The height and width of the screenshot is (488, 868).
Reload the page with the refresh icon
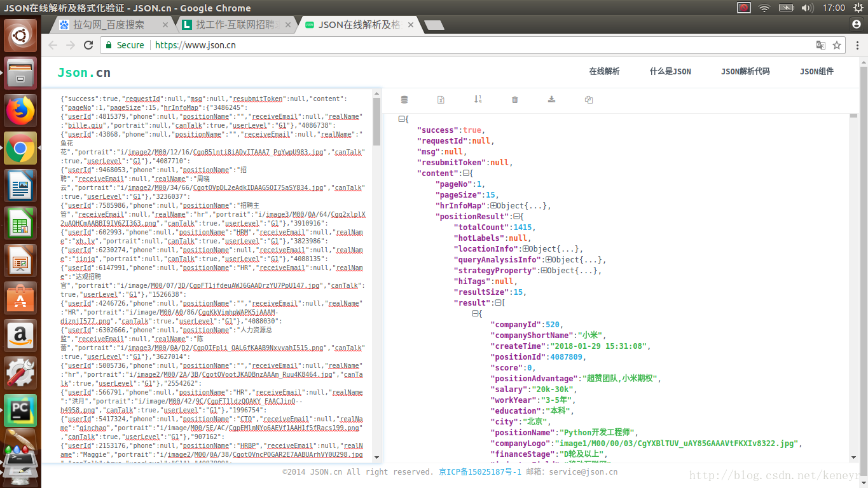point(88,45)
